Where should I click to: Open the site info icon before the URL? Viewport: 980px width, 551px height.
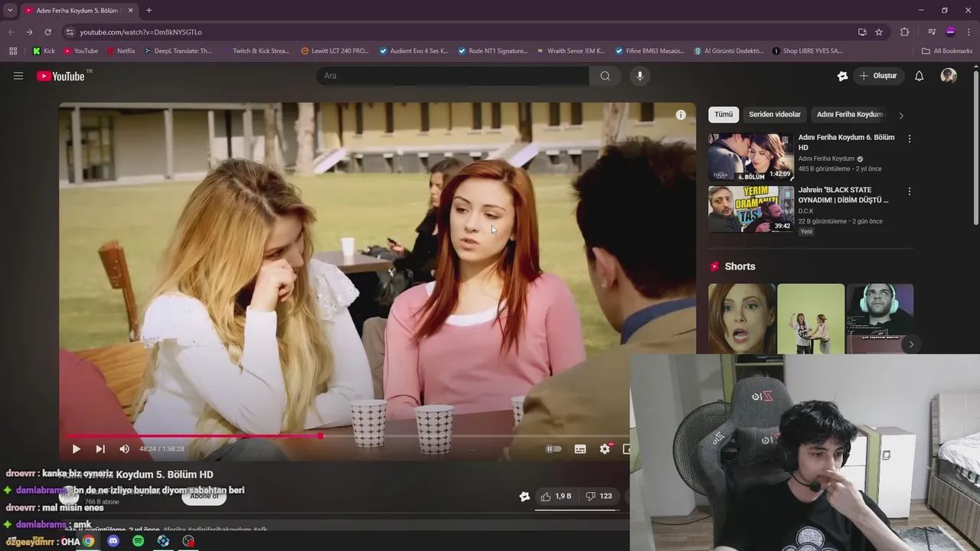point(70,32)
